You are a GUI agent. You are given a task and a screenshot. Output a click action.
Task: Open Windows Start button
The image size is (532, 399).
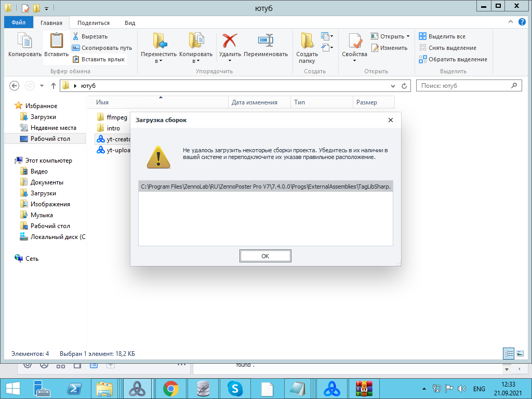13,389
